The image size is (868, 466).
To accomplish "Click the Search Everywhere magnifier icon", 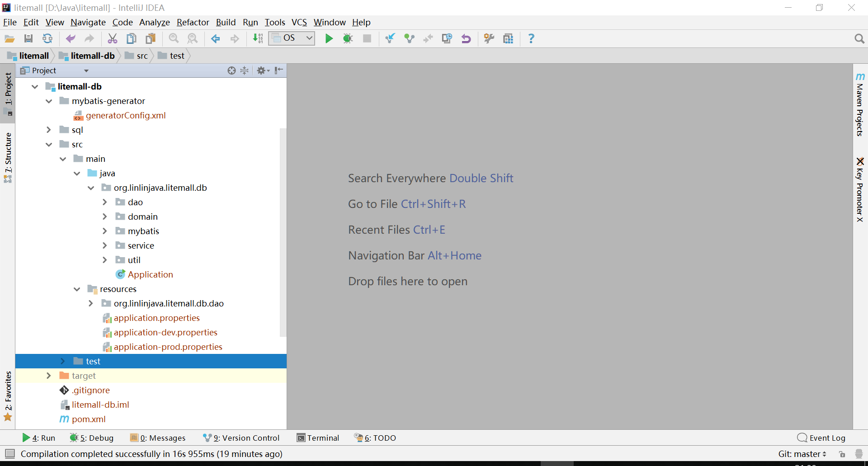I will [859, 39].
